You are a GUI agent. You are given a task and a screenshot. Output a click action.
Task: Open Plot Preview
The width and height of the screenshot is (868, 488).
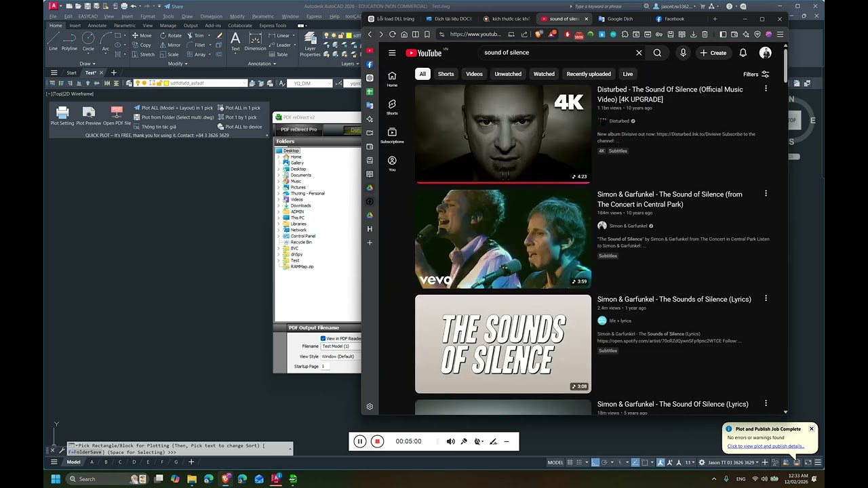click(89, 116)
